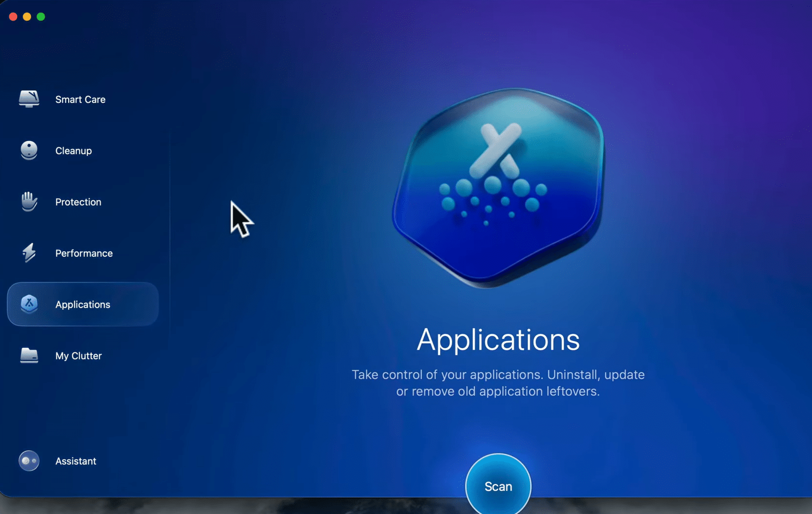The width and height of the screenshot is (812, 514).
Task: Click the Applications heading text
Action: [x=498, y=339]
